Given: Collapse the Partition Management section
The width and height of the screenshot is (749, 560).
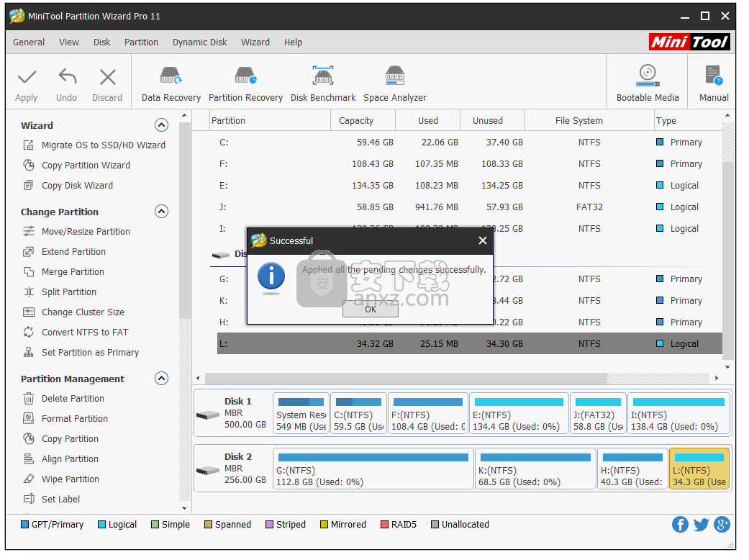Looking at the screenshot, I should point(161,379).
